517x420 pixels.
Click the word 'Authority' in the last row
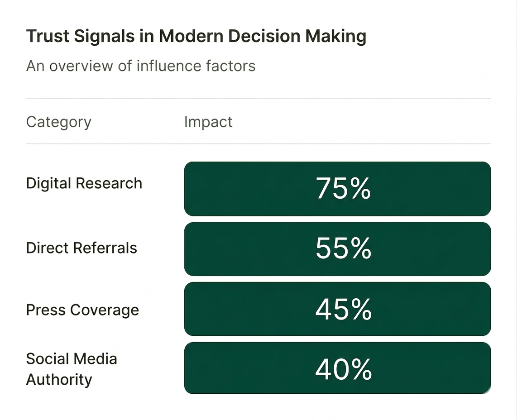pos(59,379)
